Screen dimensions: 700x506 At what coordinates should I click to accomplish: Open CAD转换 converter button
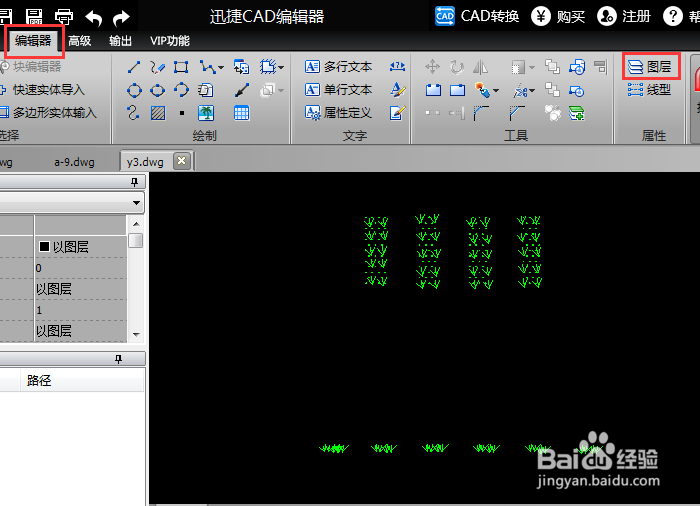(x=477, y=17)
